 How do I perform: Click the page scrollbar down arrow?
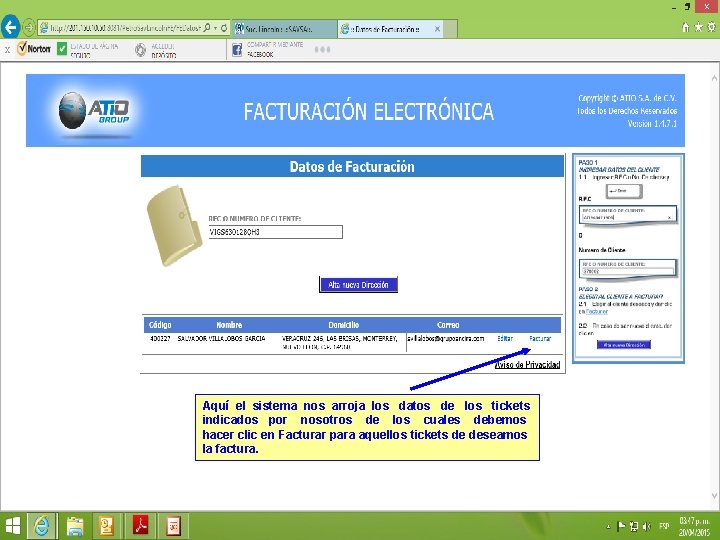click(x=714, y=495)
